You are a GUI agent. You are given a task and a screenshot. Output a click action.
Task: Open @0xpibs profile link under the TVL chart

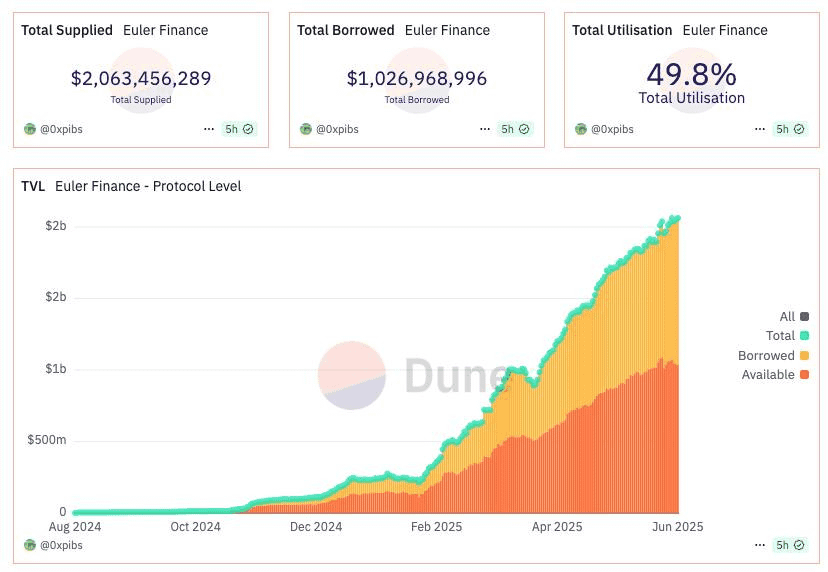click(x=61, y=545)
